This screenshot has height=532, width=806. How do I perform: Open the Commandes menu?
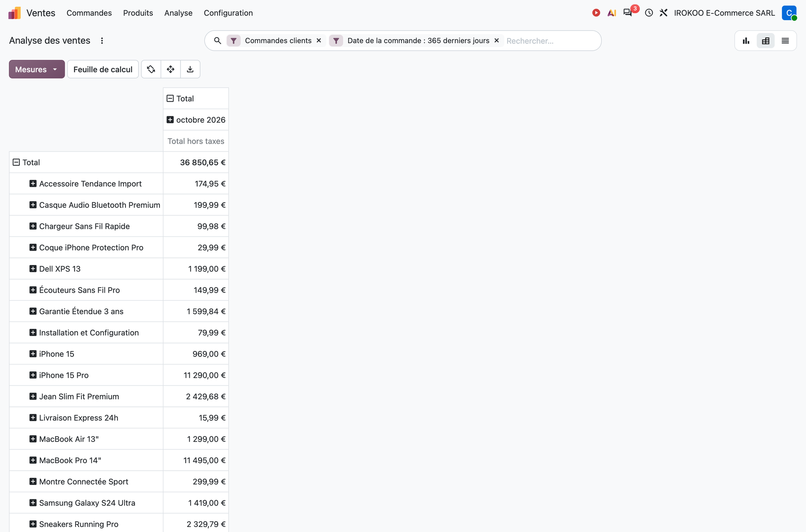89,13
